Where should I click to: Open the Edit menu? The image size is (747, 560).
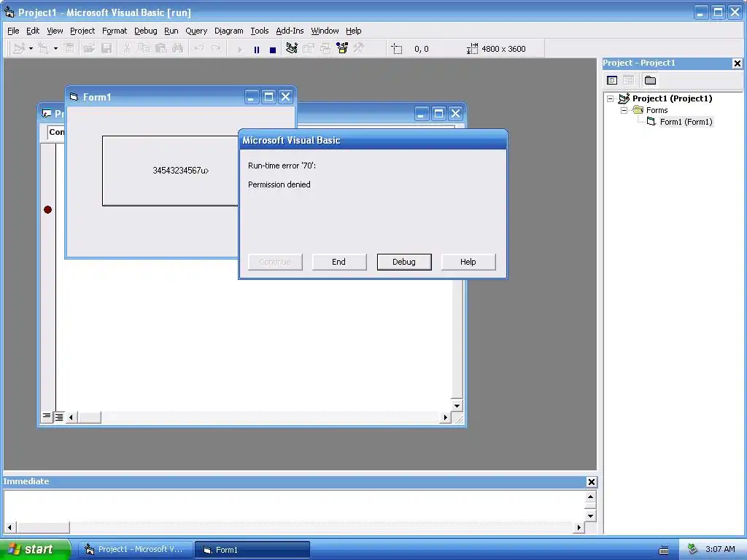(33, 31)
